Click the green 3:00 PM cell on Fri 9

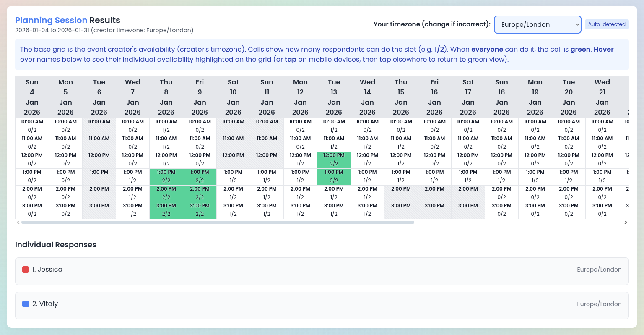[200, 210]
